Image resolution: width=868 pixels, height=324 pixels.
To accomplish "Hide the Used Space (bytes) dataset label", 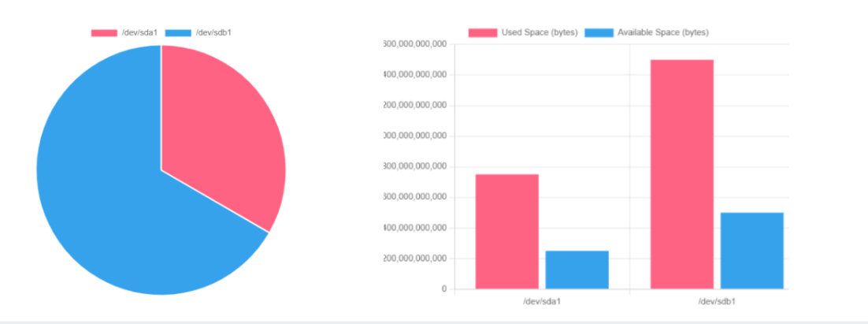I will tap(540, 32).
